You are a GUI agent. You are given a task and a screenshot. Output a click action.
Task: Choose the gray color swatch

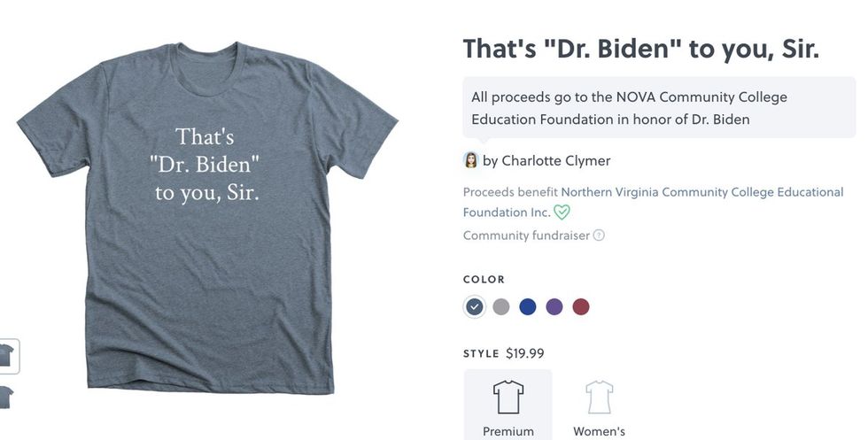[x=501, y=307]
